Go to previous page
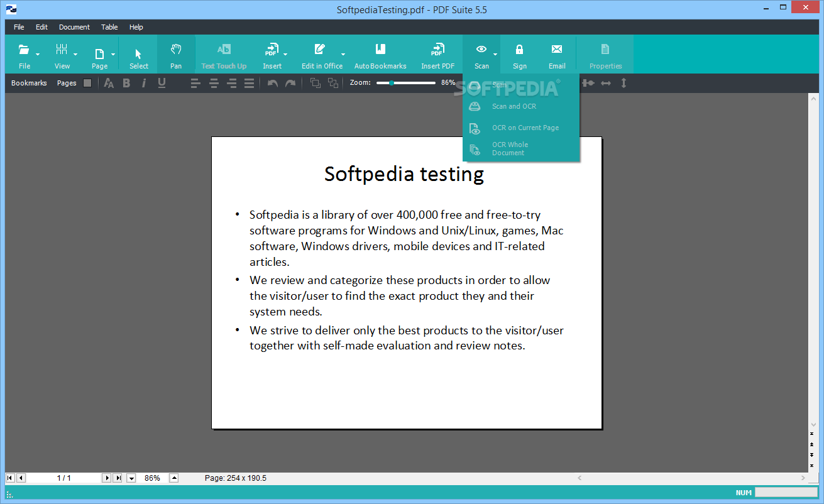The image size is (824, 504). [21, 478]
